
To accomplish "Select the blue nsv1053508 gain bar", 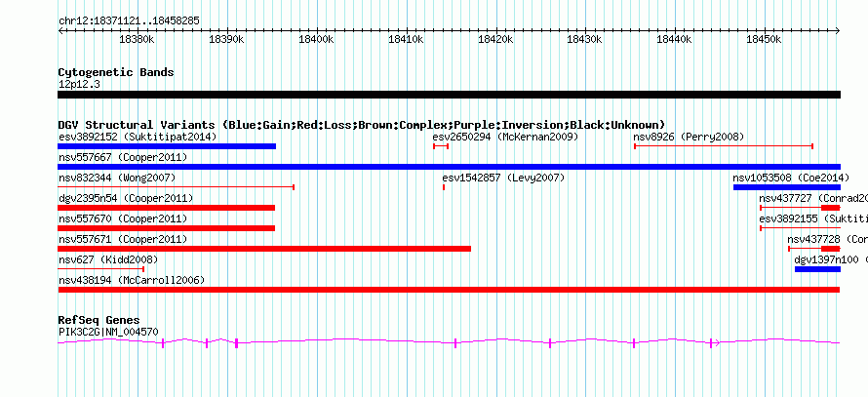I will [787, 187].
